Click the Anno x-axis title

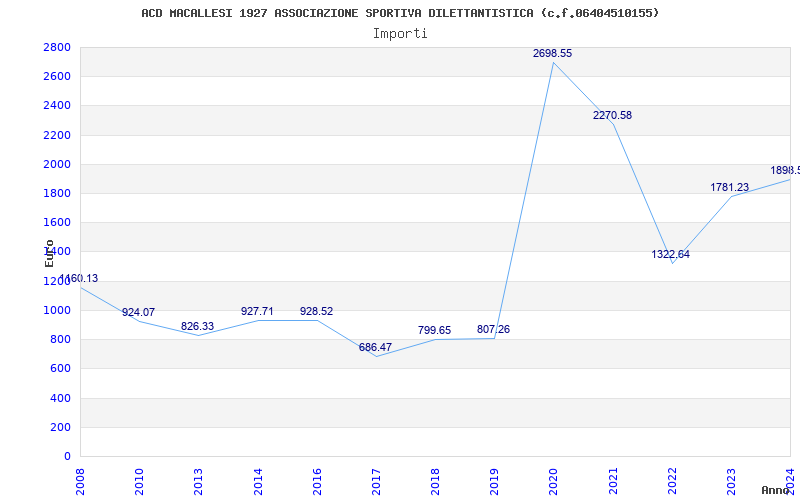tap(775, 490)
